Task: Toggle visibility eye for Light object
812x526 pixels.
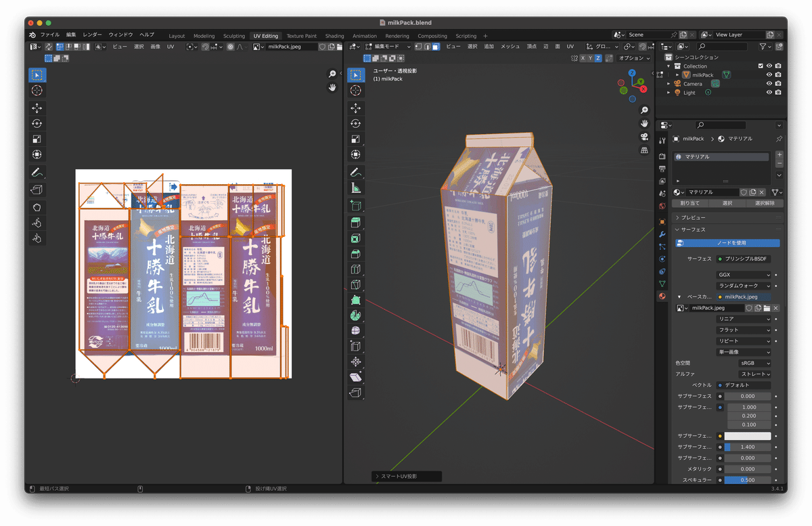Action: point(769,93)
